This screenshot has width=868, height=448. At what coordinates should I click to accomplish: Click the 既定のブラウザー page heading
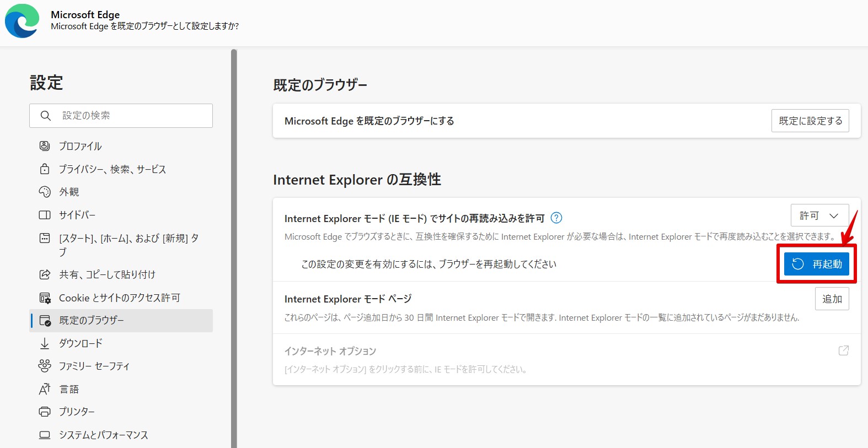click(x=320, y=85)
